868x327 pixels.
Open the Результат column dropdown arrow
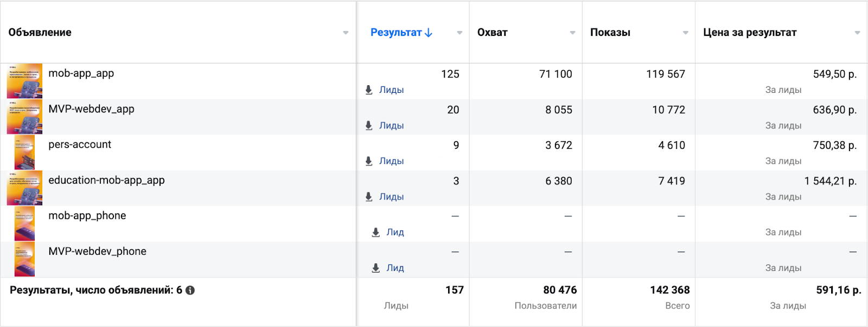point(459,33)
